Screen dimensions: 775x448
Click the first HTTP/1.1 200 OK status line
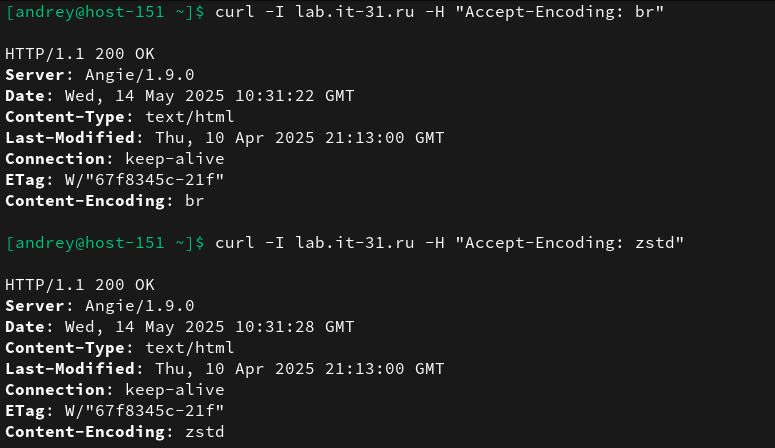click(x=80, y=53)
